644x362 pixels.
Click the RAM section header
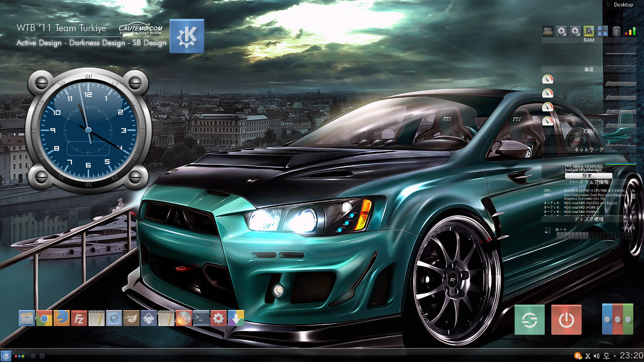click(x=589, y=40)
